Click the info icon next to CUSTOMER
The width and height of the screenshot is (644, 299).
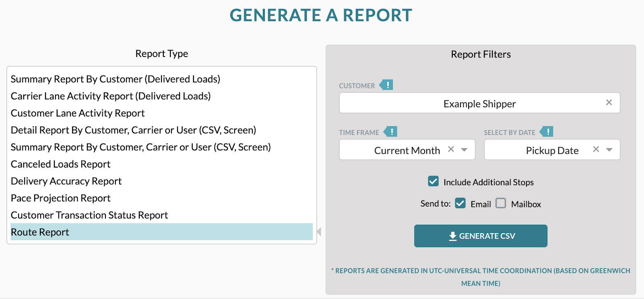(386, 85)
